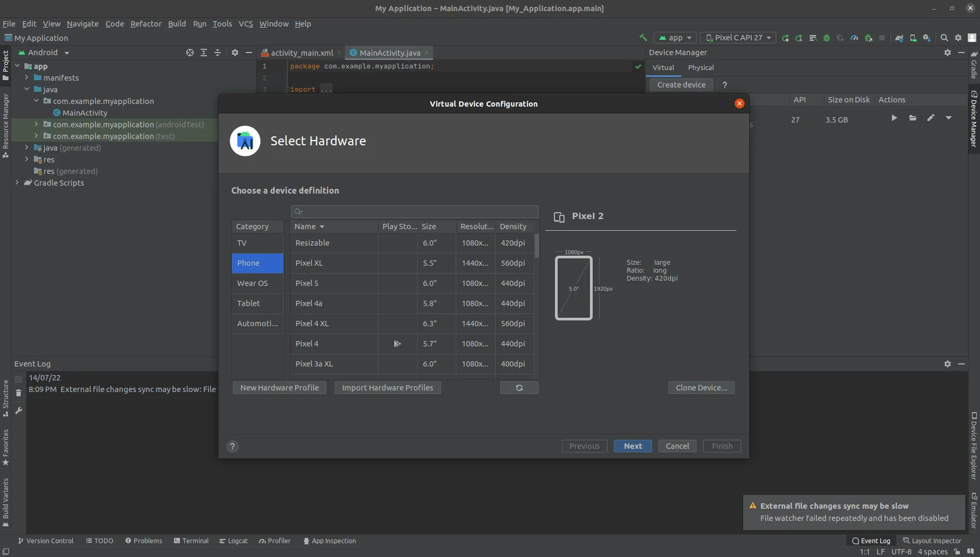Image resolution: width=980 pixels, height=557 pixels.
Task: Open the Refactor menu
Action: coord(145,24)
